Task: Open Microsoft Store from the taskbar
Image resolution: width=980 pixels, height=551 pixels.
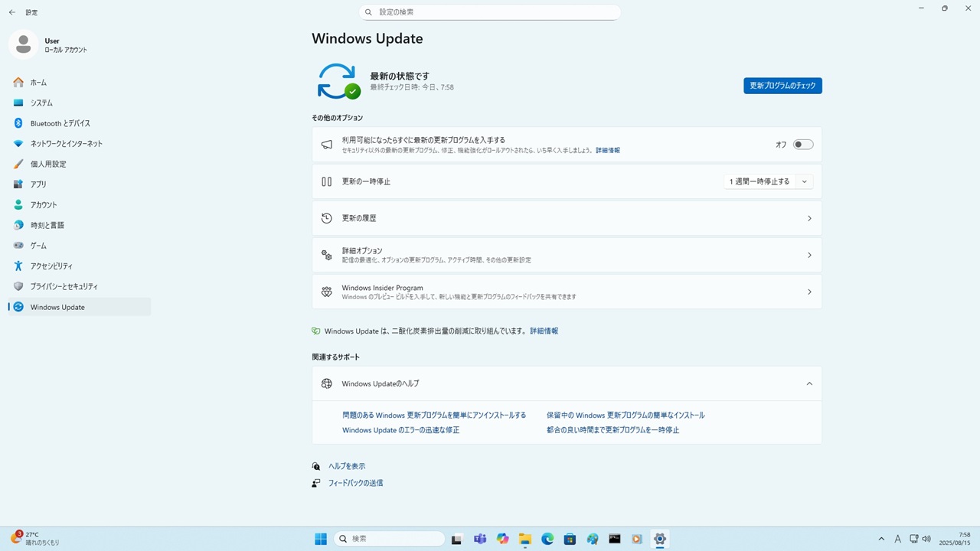Action: pos(570,539)
